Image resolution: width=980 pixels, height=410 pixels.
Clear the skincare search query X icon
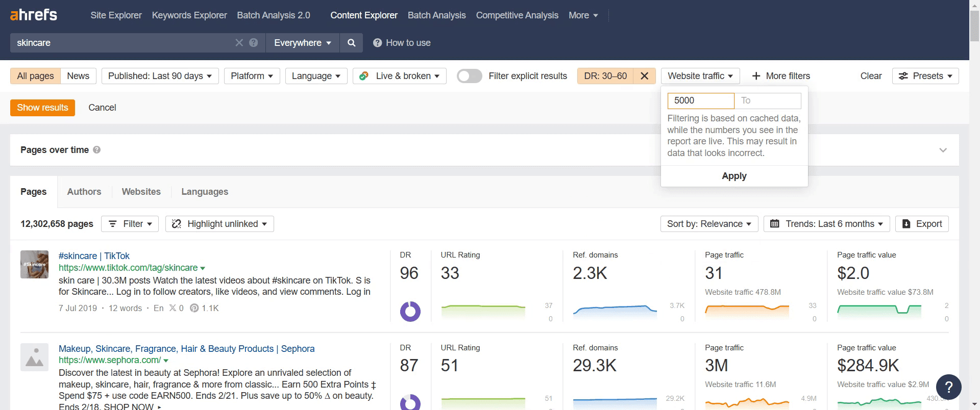pyautogui.click(x=239, y=43)
